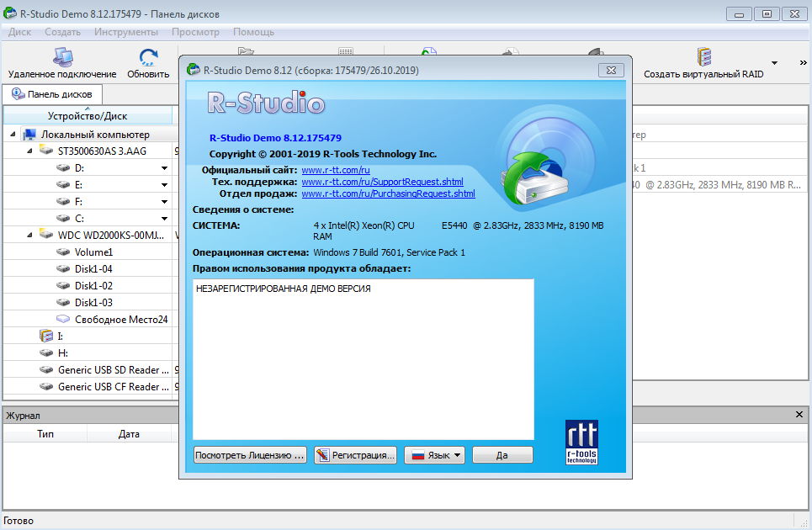Select the Generic USB SD Reader device

(108, 370)
